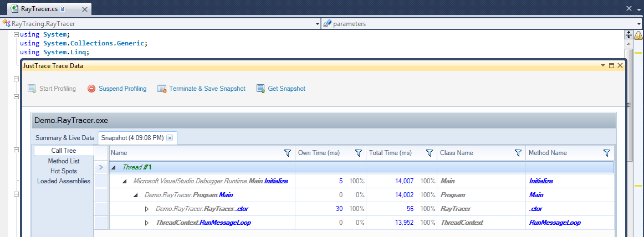Click the using System.Linq code line
Viewport: 644px width, 237px height.
[x=55, y=53]
